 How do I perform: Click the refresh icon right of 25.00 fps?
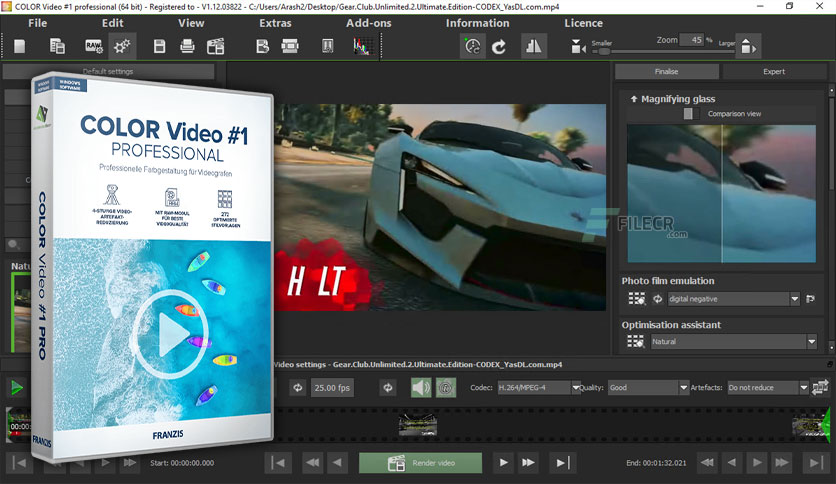[388, 388]
